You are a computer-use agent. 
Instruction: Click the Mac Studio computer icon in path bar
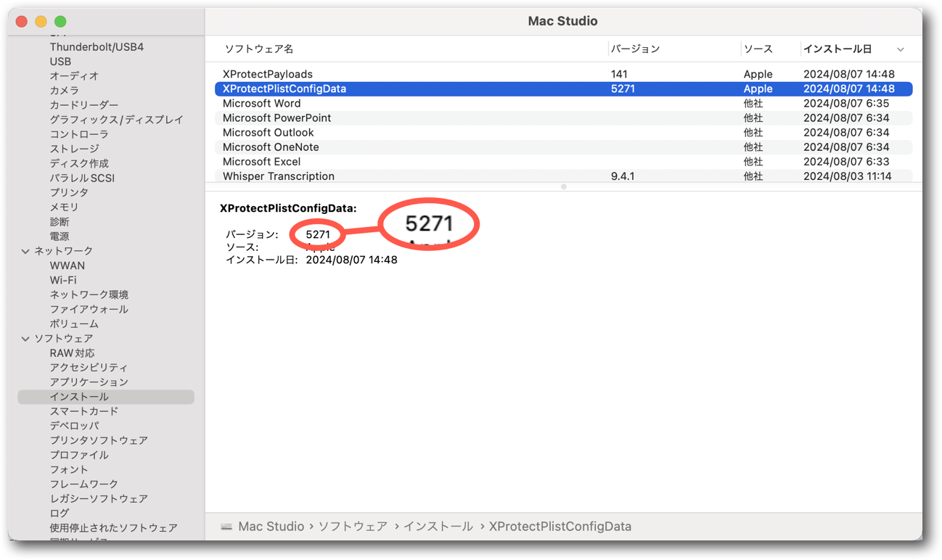point(227,527)
